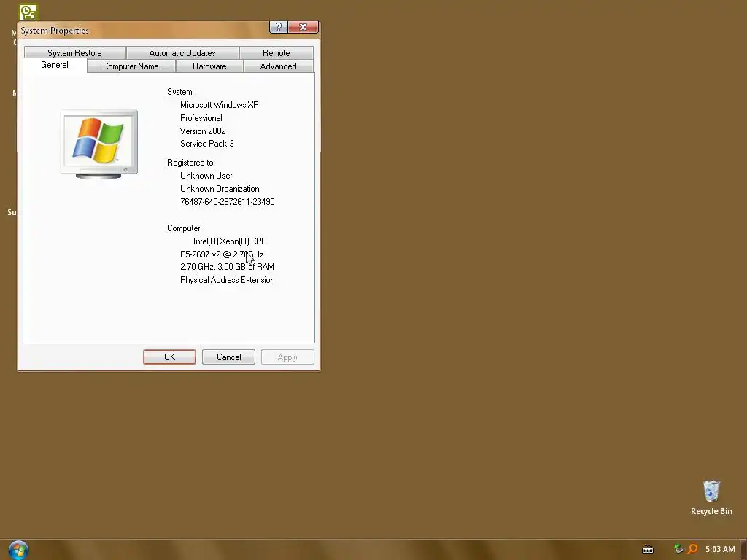Click the "Professional" edition text
This screenshot has height=560, width=747.
[201, 118]
